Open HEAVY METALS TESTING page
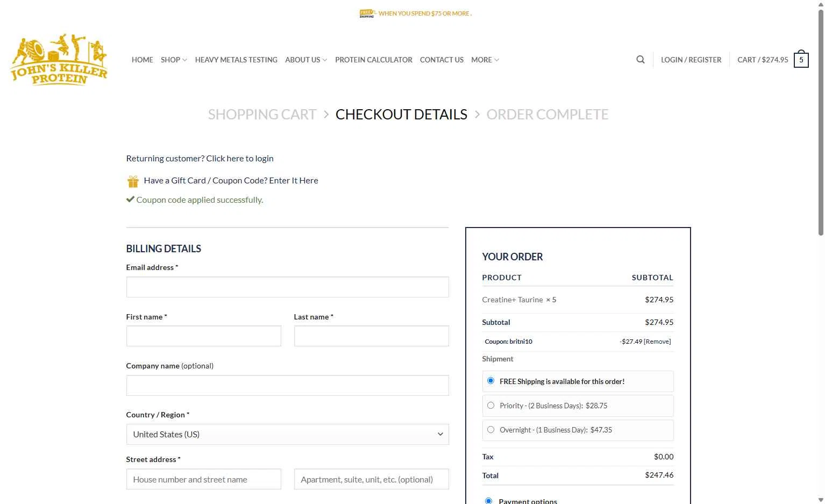The width and height of the screenshot is (825, 504). point(236,60)
